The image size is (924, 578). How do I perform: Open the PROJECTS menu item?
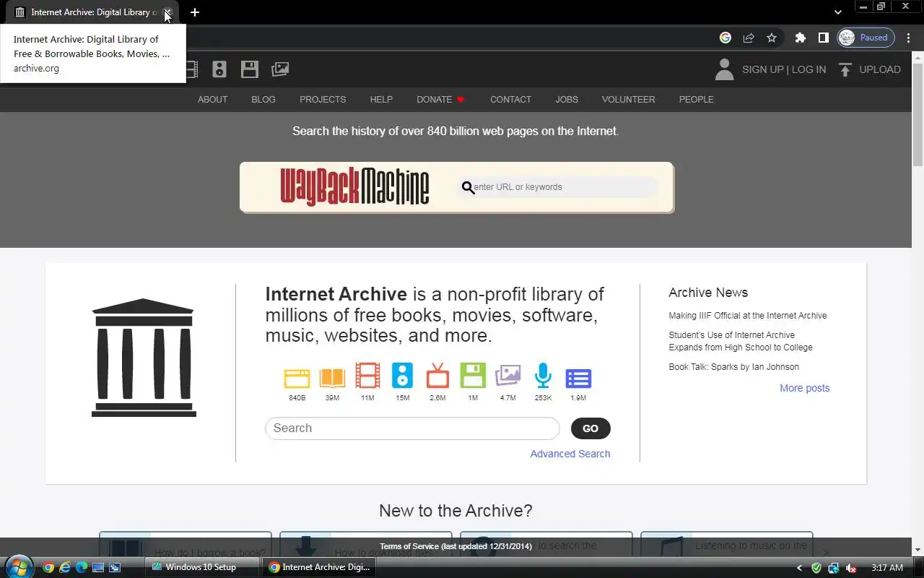[x=323, y=100]
